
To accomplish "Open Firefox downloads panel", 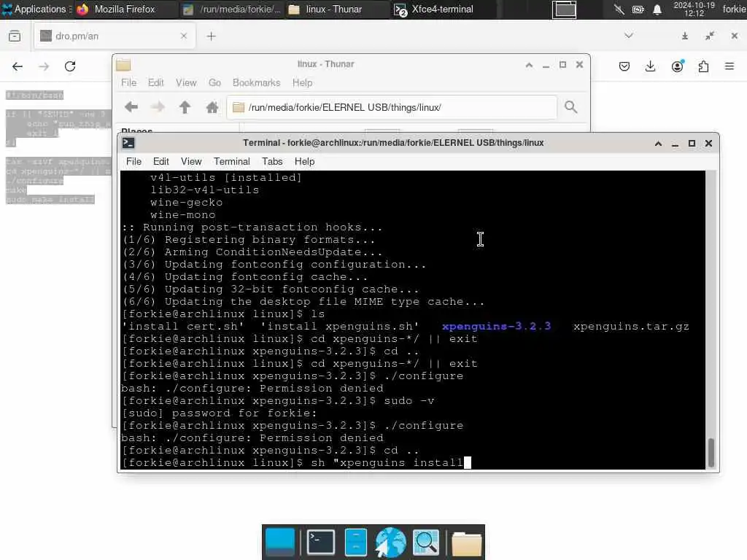I will 650,66.
